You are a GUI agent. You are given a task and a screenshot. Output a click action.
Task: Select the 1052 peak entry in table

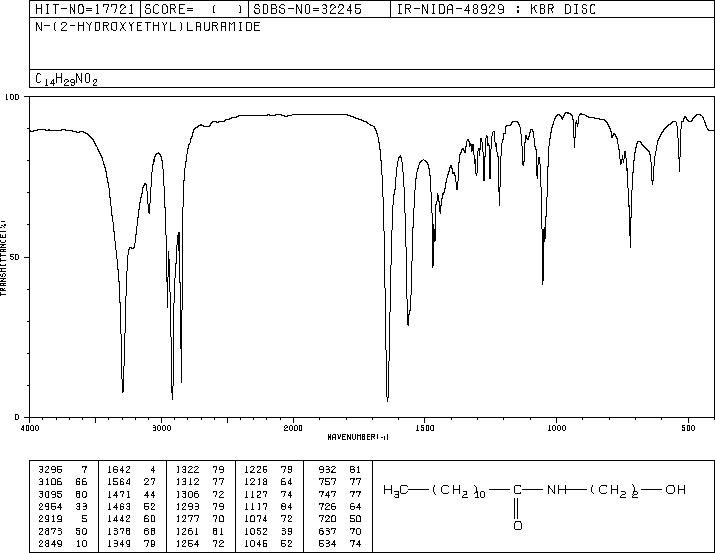pos(268,531)
